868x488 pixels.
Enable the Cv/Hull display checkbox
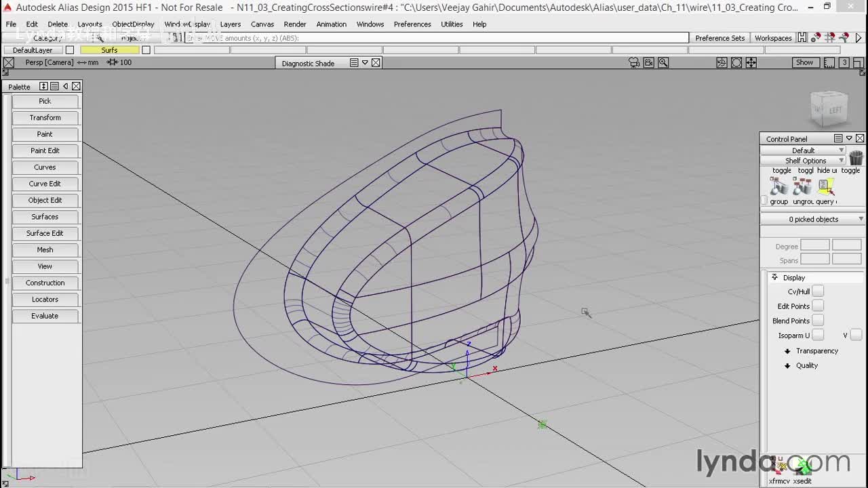point(818,291)
